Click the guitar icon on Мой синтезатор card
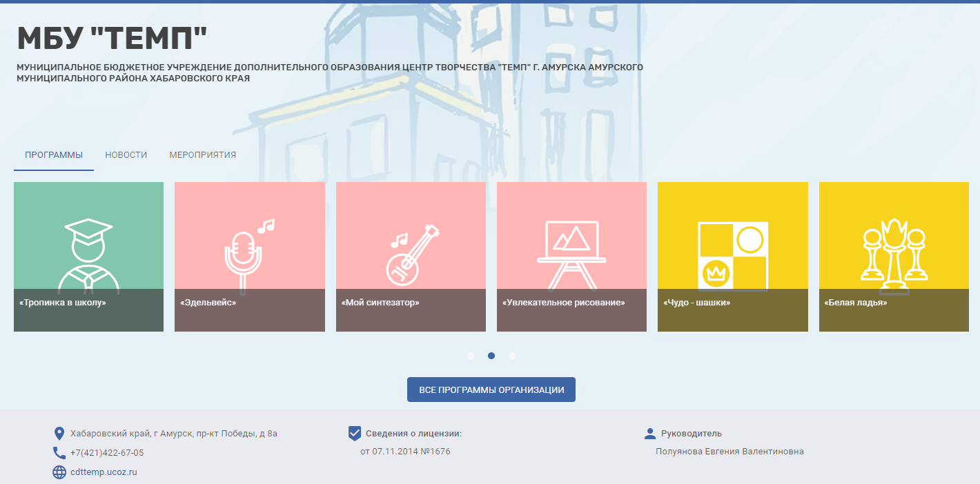Screen dimensions: 980x484 click(x=413, y=255)
